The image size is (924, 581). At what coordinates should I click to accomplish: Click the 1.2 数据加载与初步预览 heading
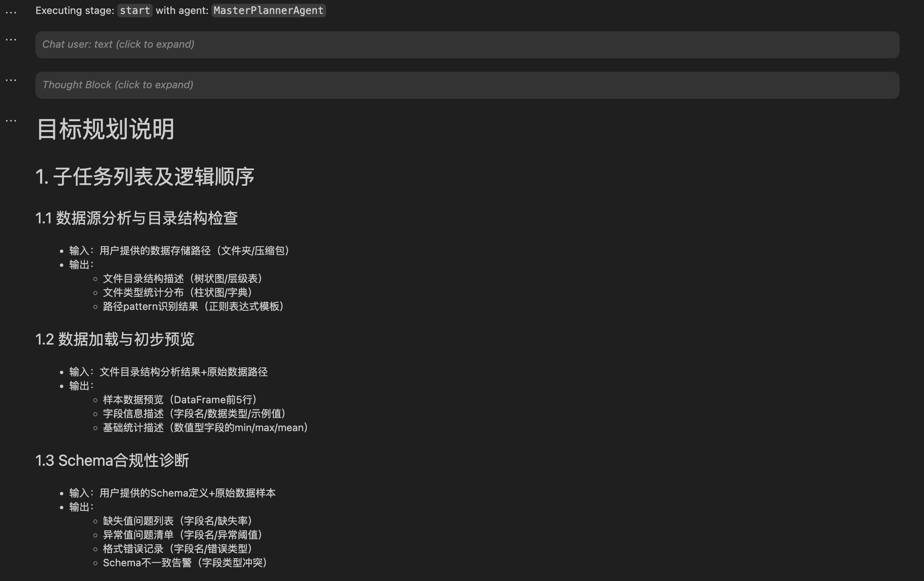coord(114,339)
